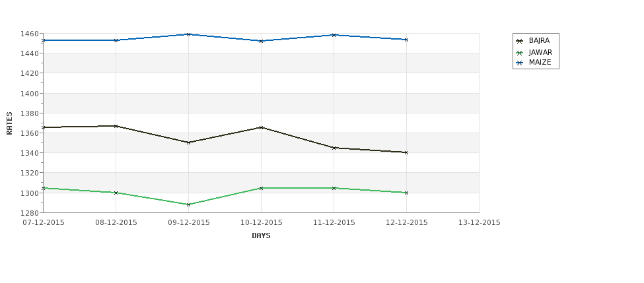Click the 10-12-2015 x-axis date label
This screenshot has width=644, height=283.
tap(261, 222)
